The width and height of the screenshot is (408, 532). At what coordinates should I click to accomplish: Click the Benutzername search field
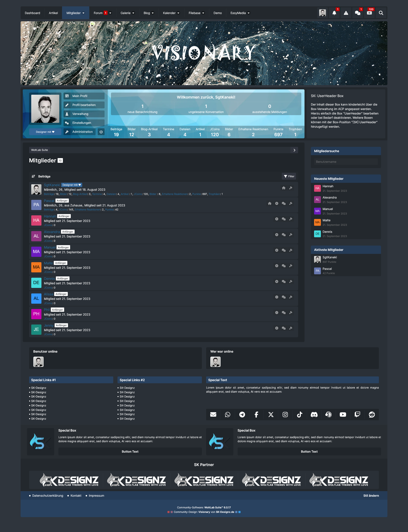click(346, 162)
